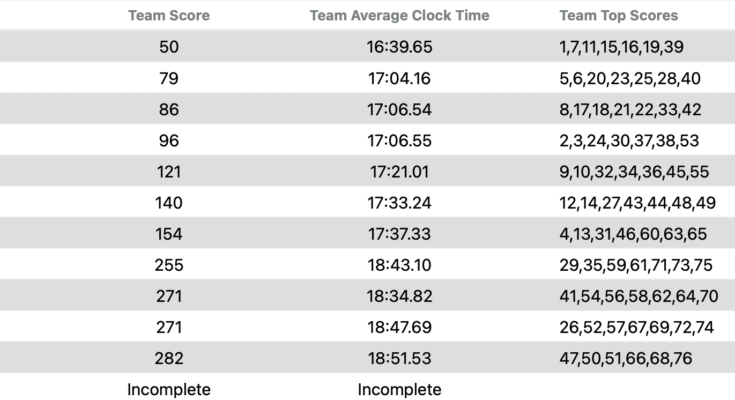Click the team score cell showing 121
Screen dimensions: 735x400
click(x=169, y=171)
